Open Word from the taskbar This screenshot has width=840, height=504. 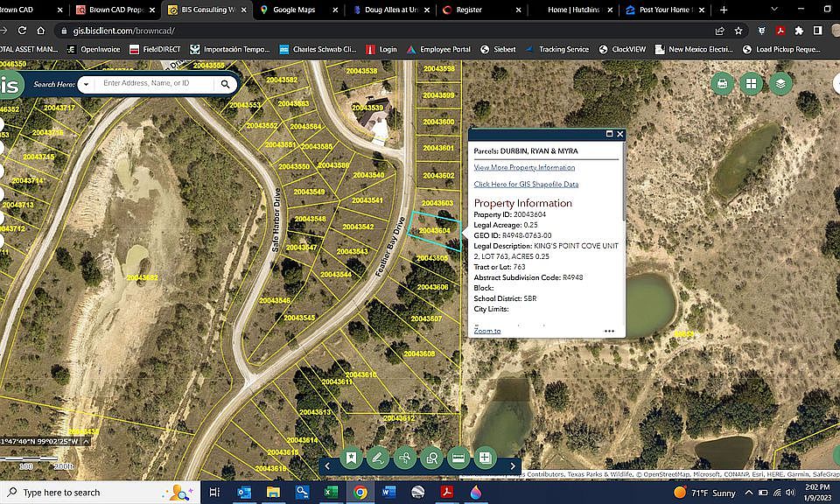(388, 493)
